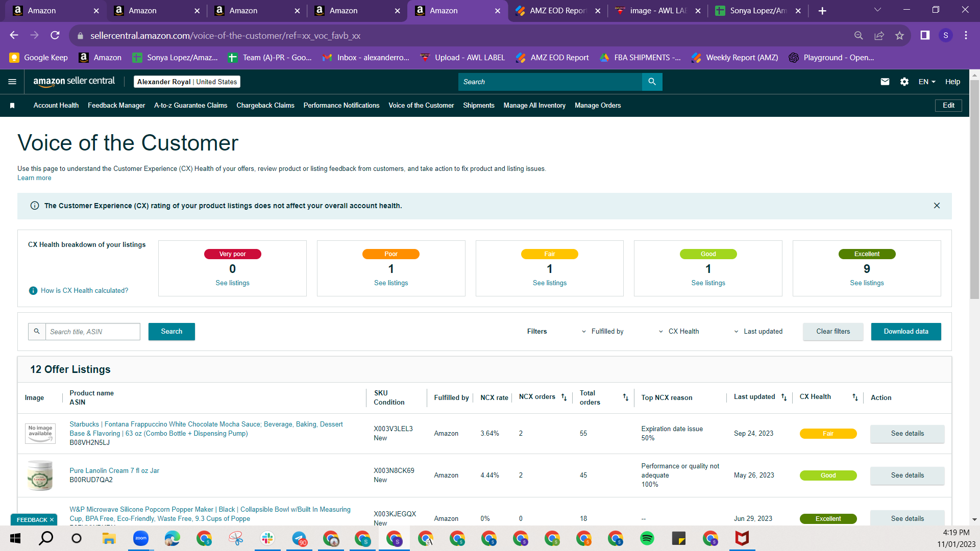The height and width of the screenshot is (551, 980).
Task: Open the messages envelope icon
Action: [885, 82]
